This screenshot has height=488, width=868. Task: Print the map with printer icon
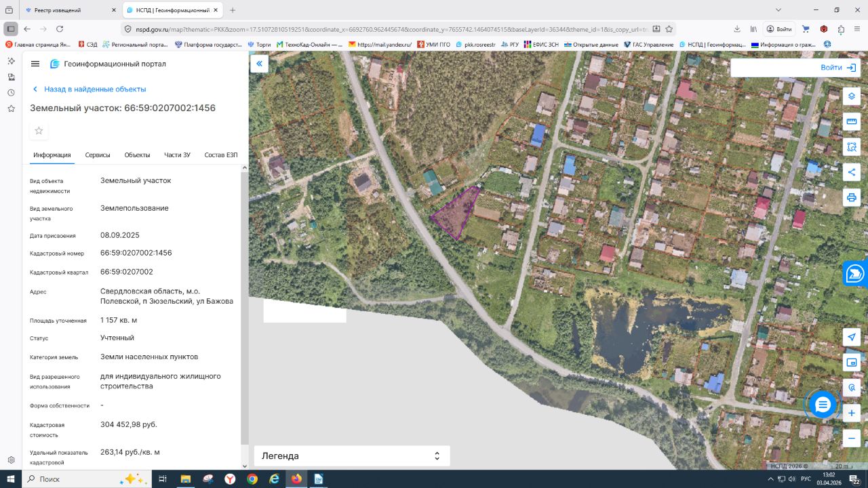coord(852,197)
